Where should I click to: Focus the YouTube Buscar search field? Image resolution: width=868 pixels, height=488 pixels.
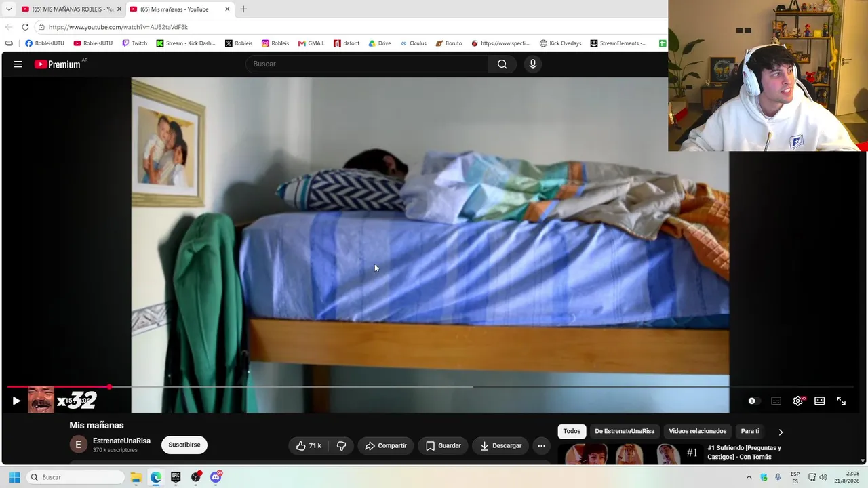click(367, 64)
